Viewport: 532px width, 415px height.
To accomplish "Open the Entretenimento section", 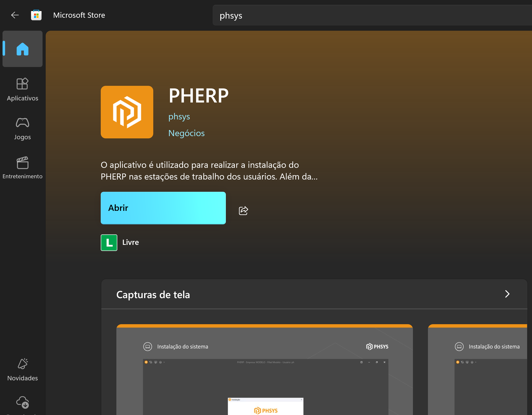I will 22,167.
